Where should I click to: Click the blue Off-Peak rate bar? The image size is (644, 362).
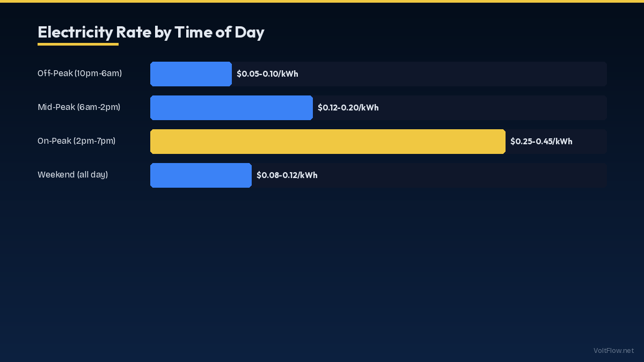click(191, 74)
